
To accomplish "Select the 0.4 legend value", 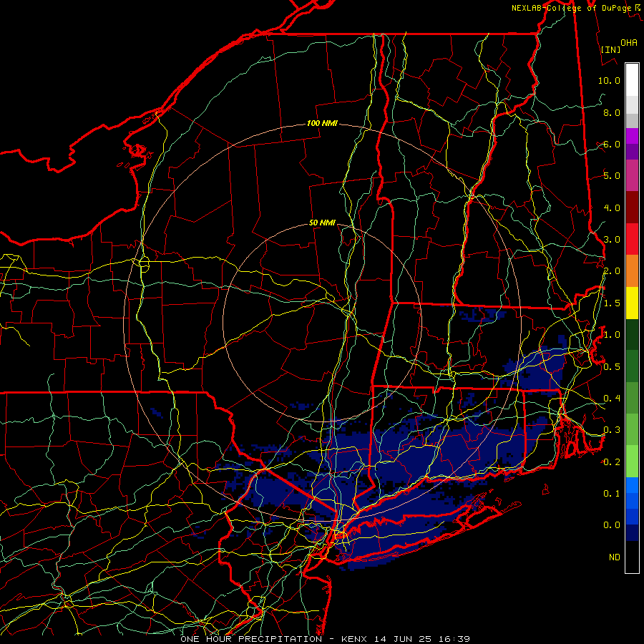I will 612,398.
